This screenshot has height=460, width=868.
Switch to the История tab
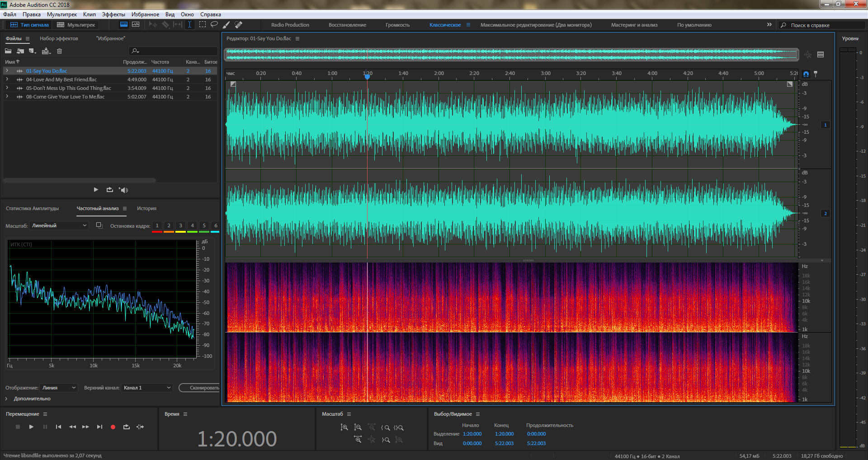click(x=146, y=208)
